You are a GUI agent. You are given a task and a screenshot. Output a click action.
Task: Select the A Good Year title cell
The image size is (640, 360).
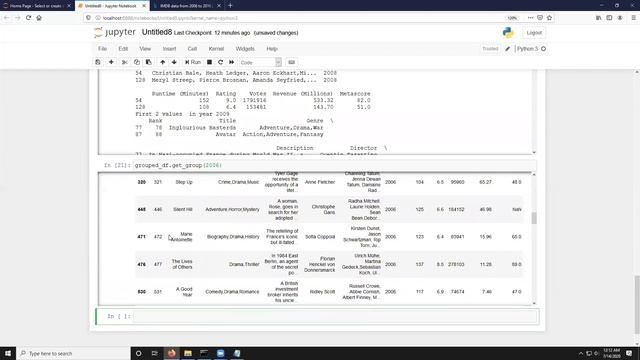[x=184, y=291]
